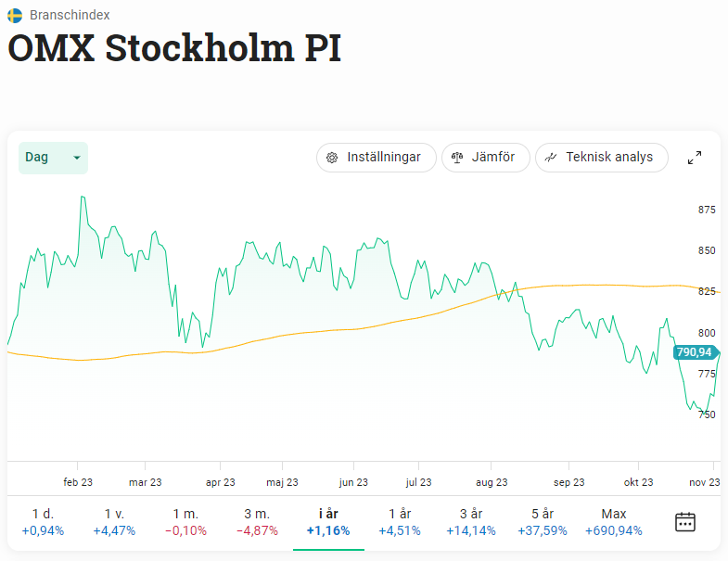Choose the Max period
Screen dimensions: 728x561
coord(614,522)
